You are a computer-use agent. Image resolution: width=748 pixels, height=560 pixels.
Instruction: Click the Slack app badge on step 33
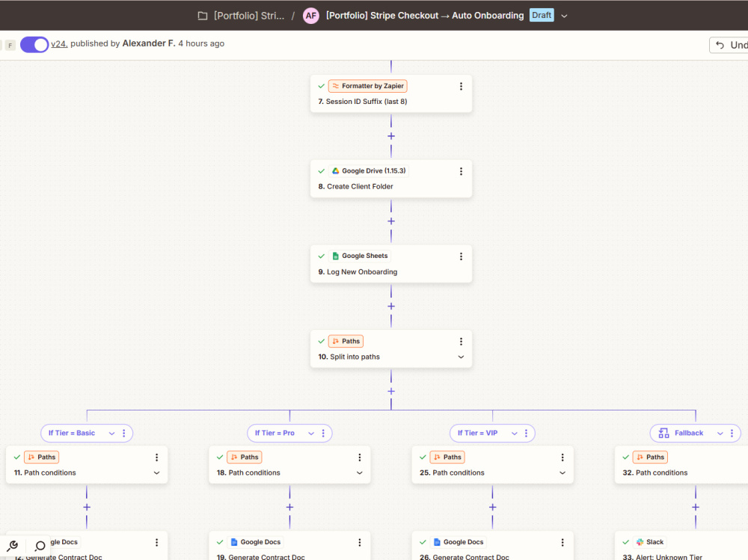pyautogui.click(x=650, y=542)
